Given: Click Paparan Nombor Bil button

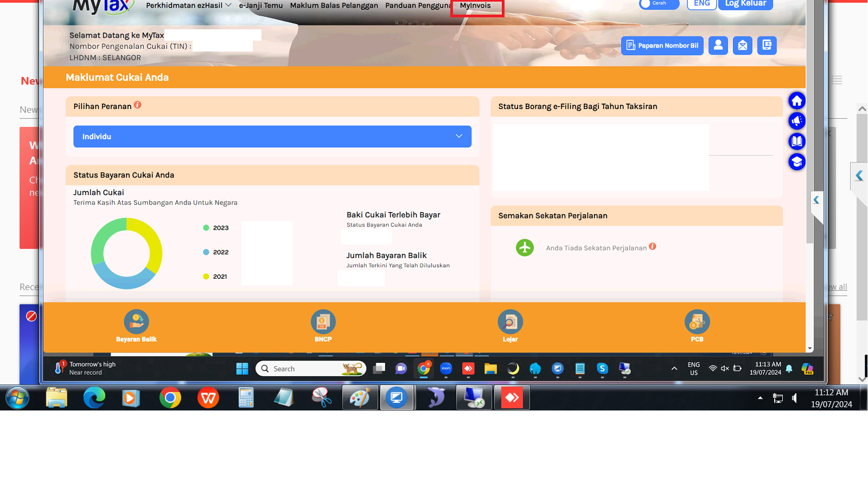Looking at the screenshot, I should tap(662, 46).
